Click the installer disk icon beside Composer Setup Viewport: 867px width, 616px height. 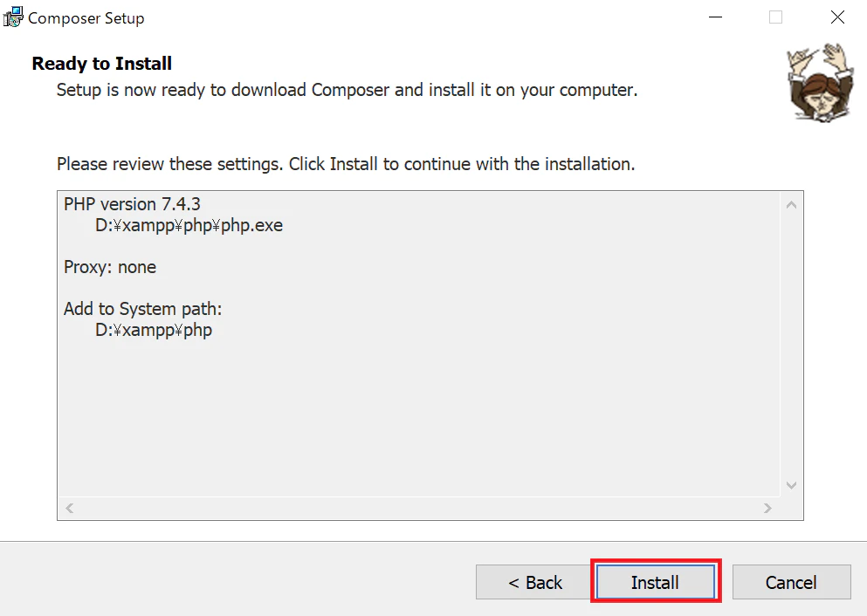click(x=13, y=17)
